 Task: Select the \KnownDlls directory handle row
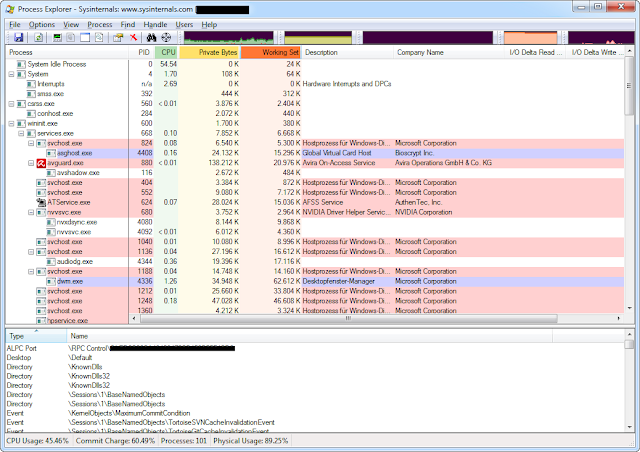tap(315, 367)
